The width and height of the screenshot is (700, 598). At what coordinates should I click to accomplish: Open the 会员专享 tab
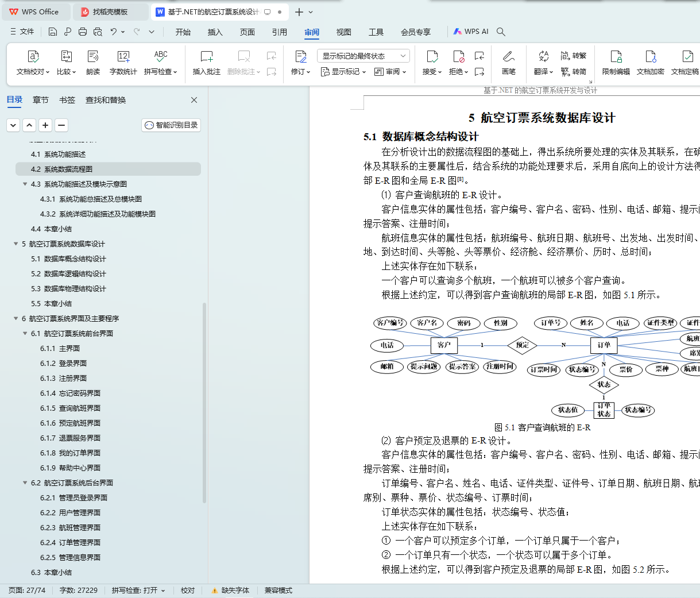coord(416,32)
